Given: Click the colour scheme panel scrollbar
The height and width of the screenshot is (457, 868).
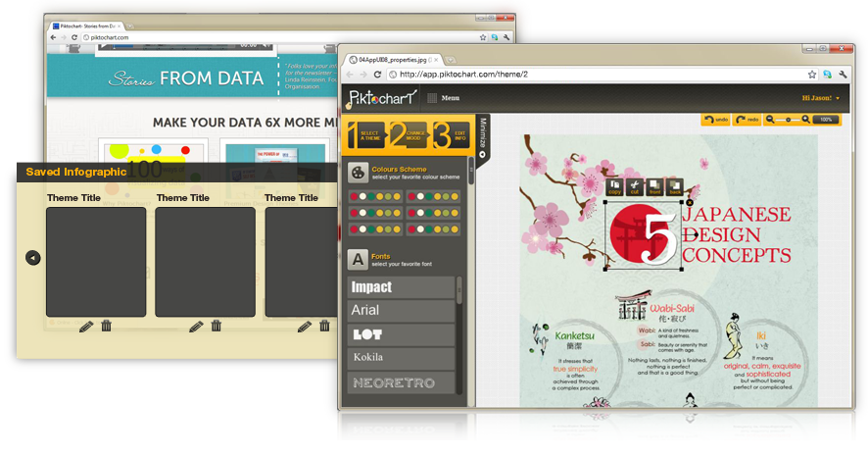Looking at the screenshot, I should pos(471,170).
